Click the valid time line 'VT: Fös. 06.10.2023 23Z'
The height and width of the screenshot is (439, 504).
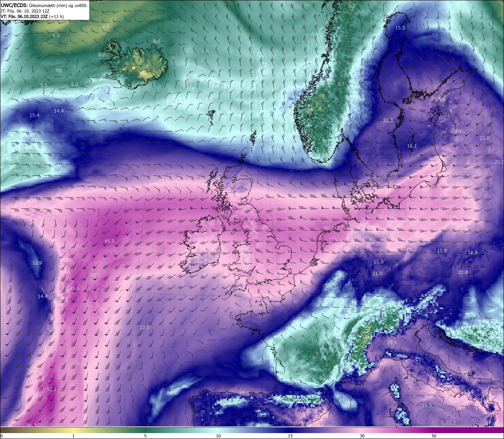(x=25, y=17)
